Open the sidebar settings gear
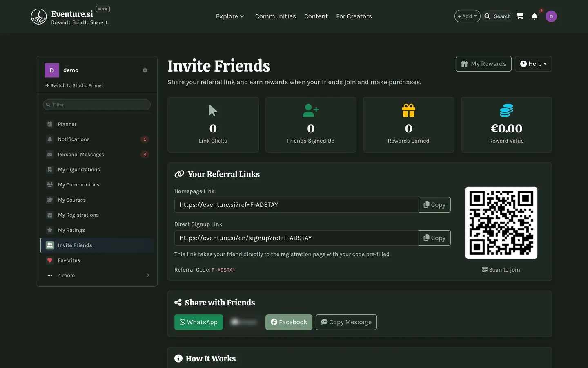Image resolution: width=588 pixels, height=368 pixels. [x=145, y=70]
